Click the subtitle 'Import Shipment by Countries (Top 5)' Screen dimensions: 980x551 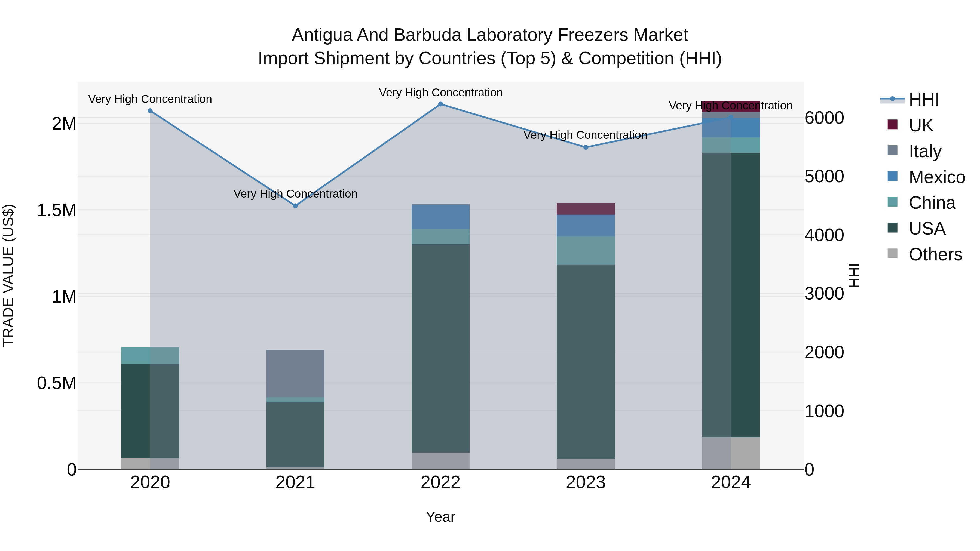click(407, 59)
